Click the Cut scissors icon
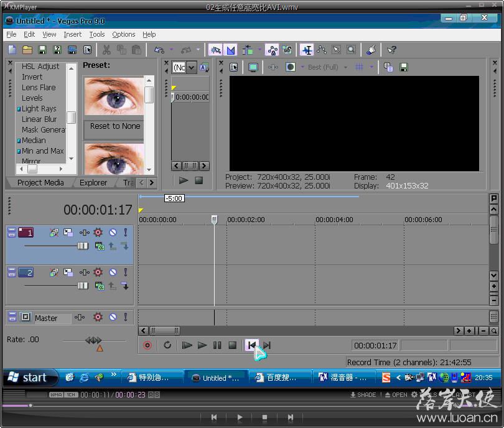 click(106, 50)
